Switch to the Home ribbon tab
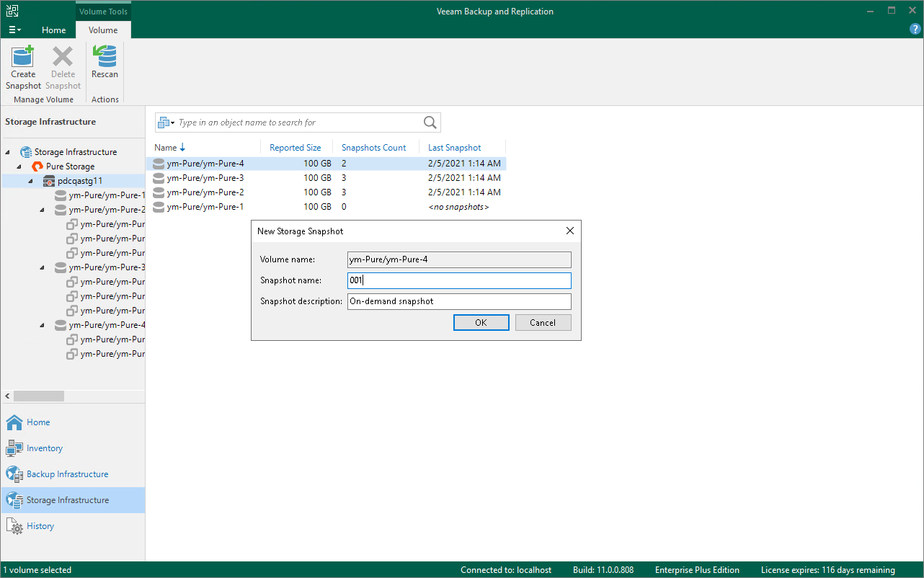Viewport: 924px width, 578px height. point(53,30)
